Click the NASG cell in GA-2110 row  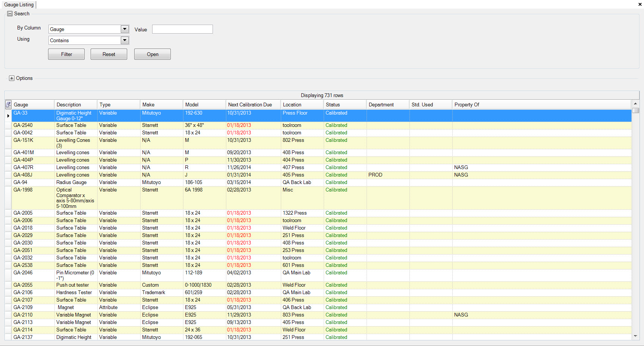[x=542, y=315]
